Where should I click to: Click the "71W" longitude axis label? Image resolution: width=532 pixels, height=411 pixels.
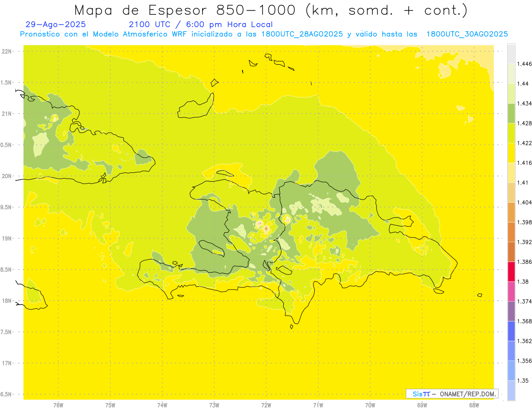(318, 405)
